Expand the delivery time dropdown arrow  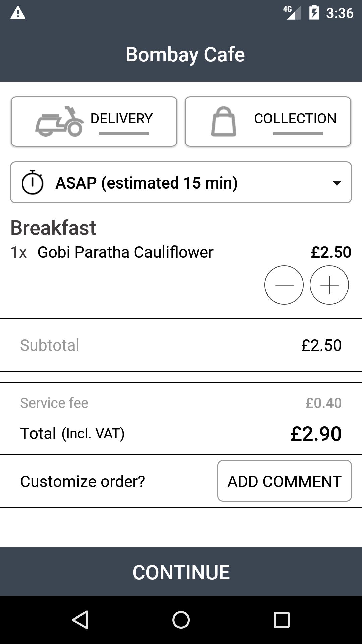336,183
